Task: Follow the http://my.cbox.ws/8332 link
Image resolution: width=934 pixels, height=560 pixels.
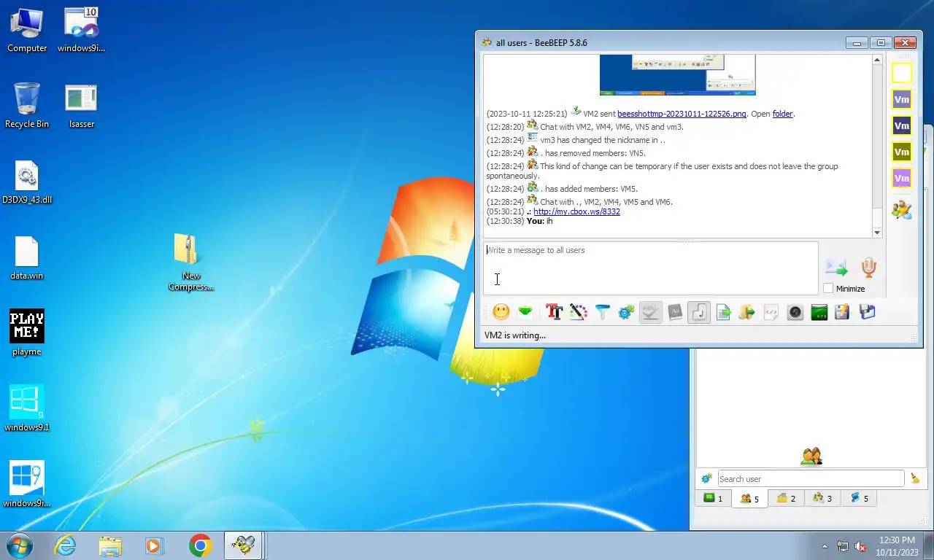Action: [x=576, y=211]
